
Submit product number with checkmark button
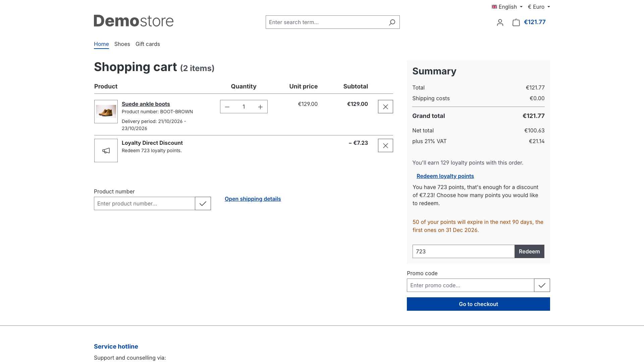click(x=203, y=203)
